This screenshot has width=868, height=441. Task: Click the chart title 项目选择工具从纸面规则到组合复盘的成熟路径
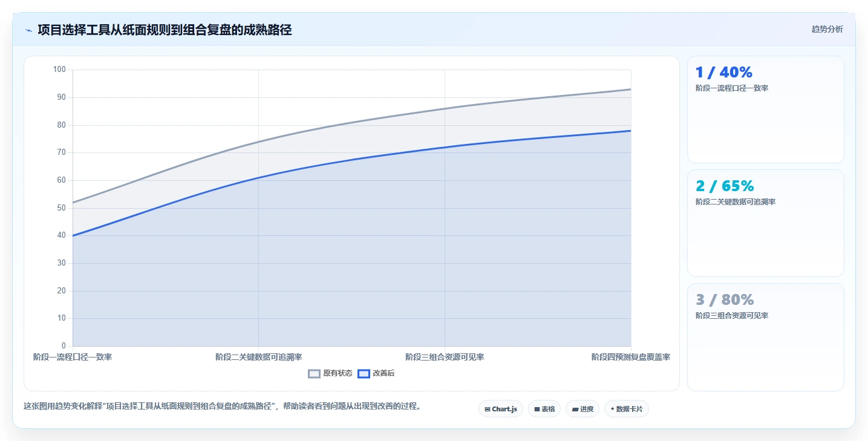(x=165, y=30)
